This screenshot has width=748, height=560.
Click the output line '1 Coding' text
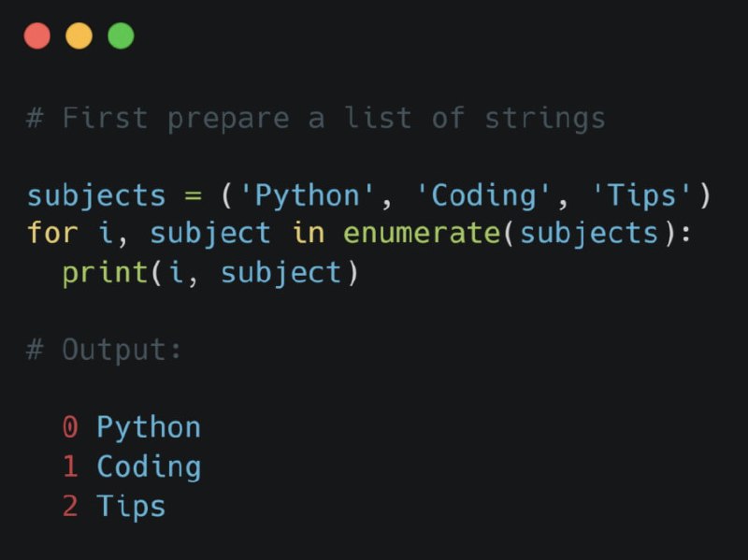click(x=132, y=467)
